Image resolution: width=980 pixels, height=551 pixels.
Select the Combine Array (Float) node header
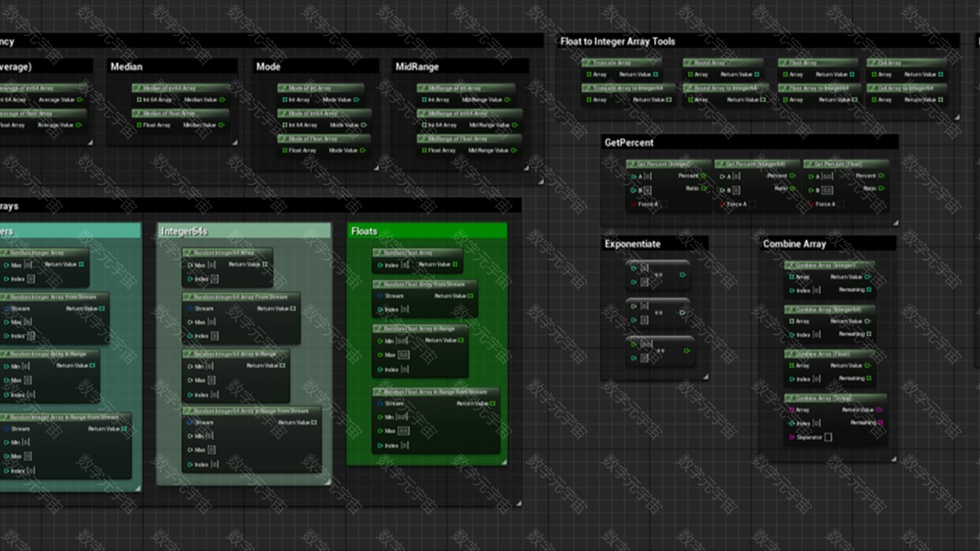coord(830,354)
